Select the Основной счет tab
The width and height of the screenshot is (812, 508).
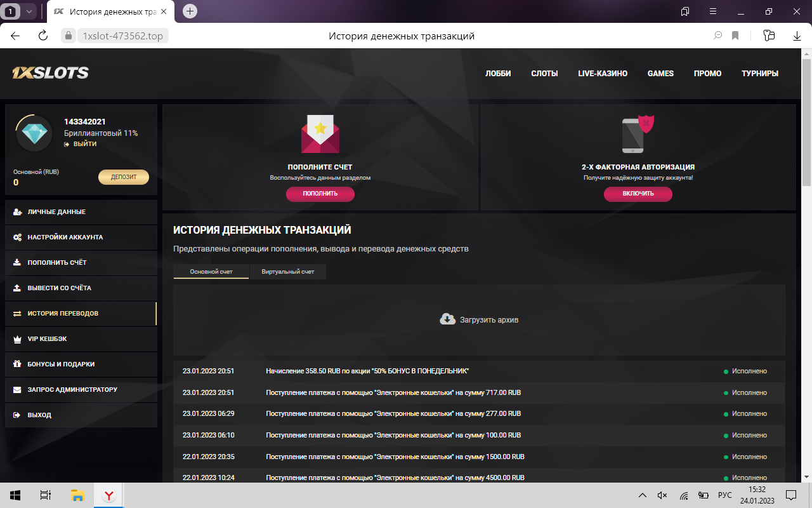click(211, 272)
